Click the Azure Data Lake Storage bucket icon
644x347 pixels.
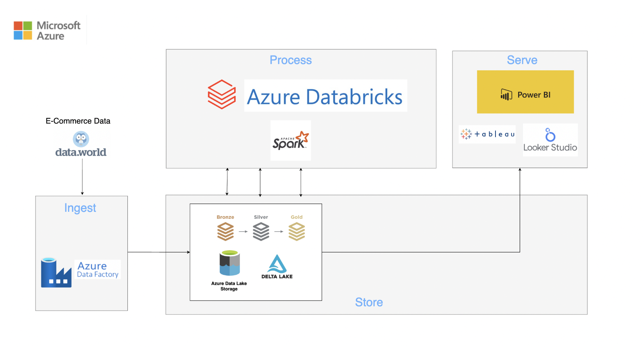230,263
